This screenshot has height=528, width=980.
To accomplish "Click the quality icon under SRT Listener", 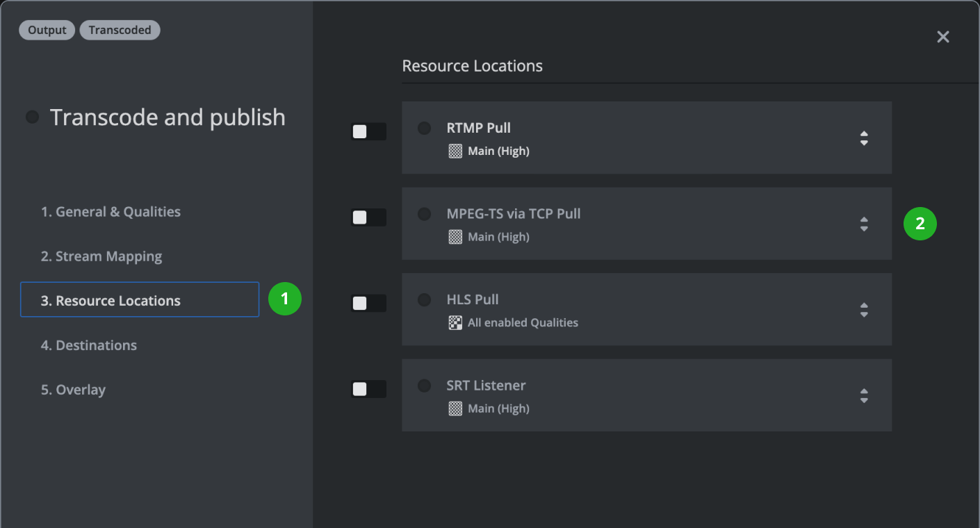I will tap(455, 409).
